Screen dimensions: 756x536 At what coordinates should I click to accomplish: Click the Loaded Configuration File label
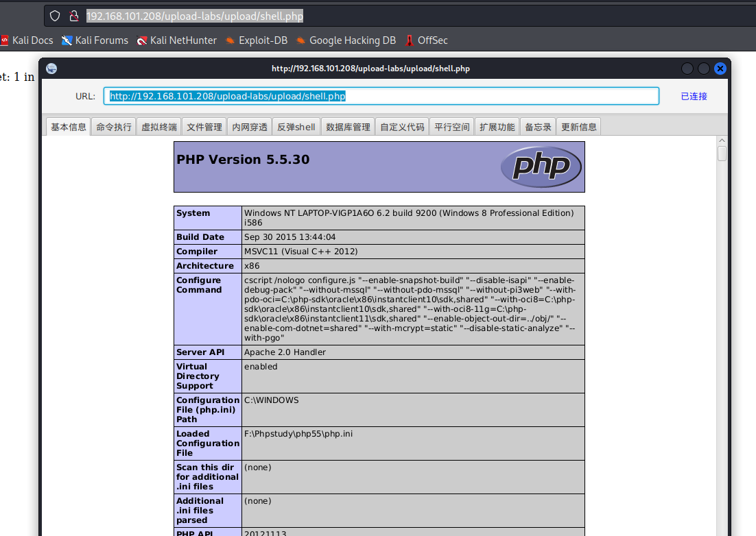208,443
